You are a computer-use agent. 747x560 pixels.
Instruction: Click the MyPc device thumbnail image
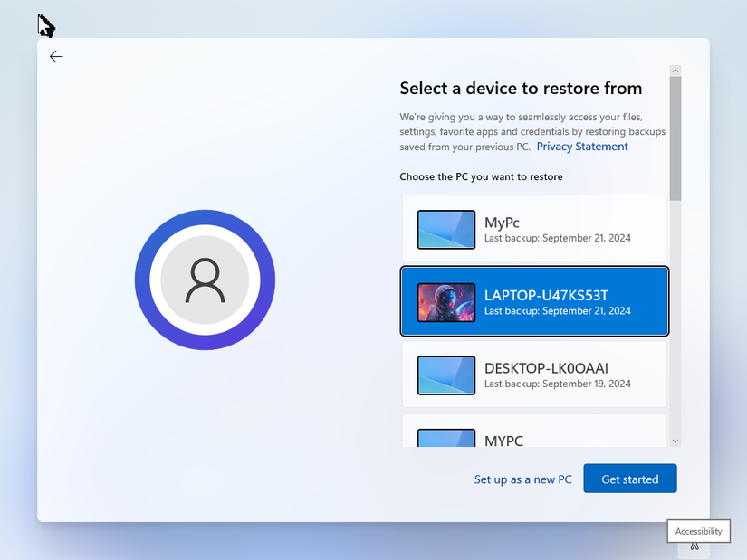(x=445, y=230)
